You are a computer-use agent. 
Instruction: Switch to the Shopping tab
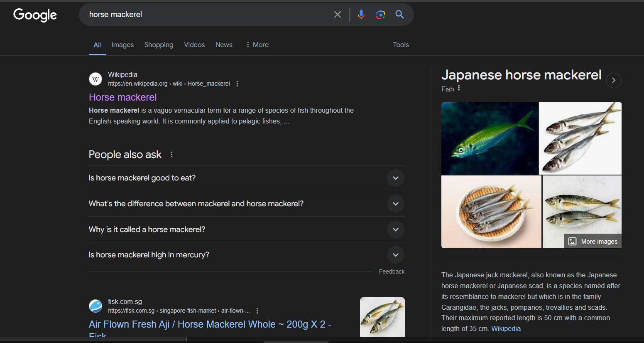pos(159,44)
